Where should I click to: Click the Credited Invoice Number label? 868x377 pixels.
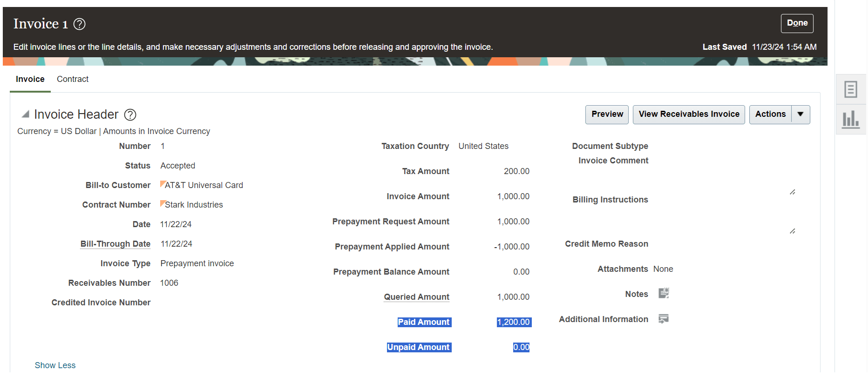pyautogui.click(x=101, y=303)
